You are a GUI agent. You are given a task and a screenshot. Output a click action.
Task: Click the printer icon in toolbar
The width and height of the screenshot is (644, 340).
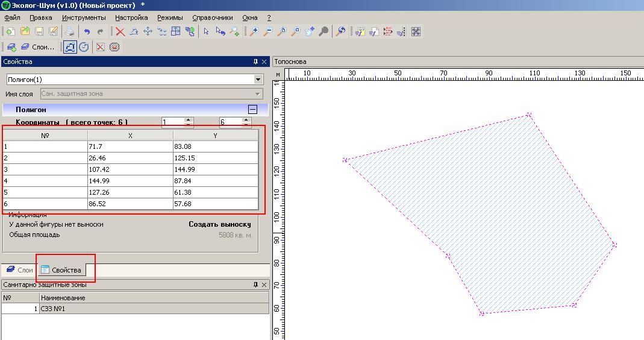pyautogui.click(x=70, y=32)
